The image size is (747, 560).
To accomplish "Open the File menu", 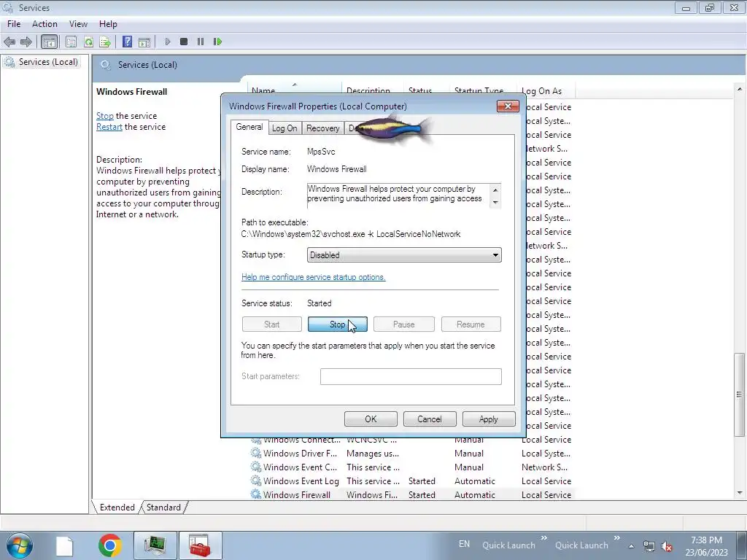I will [x=14, y=24].
